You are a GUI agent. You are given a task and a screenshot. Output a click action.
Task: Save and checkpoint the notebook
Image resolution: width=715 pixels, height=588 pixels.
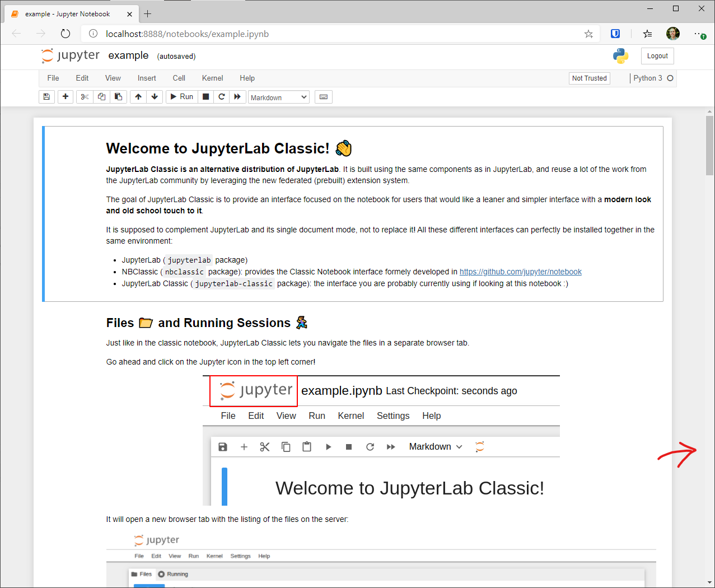[x=46, y=97]
